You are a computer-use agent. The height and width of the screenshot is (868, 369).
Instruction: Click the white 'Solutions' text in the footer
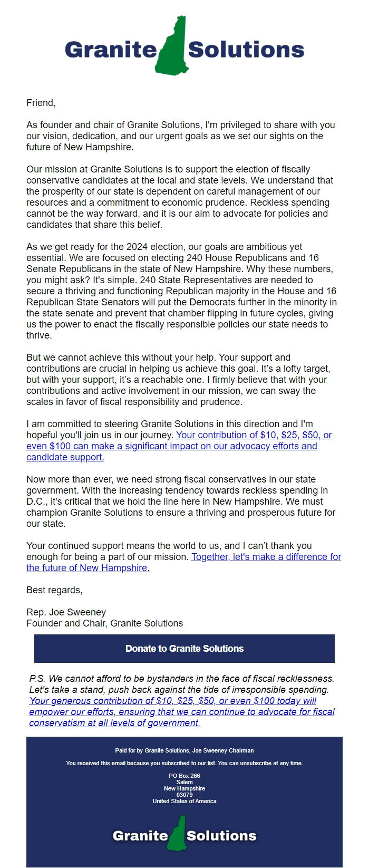[x=224, y=836]
